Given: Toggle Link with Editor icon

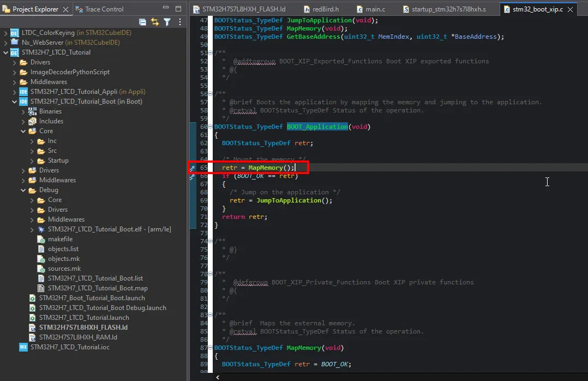Looking at the screenshot, I should (x=155, y=22).
